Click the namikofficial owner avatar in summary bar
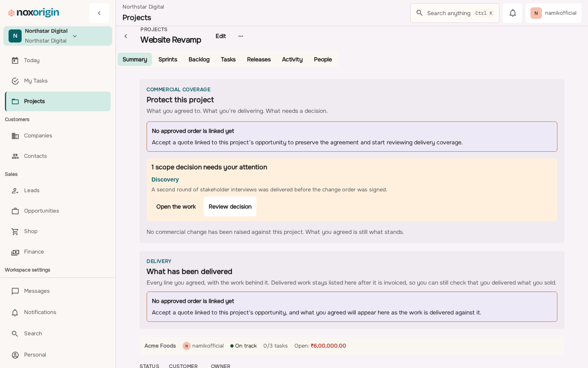This screenshot has width=588, height=368. pos(187,346)
